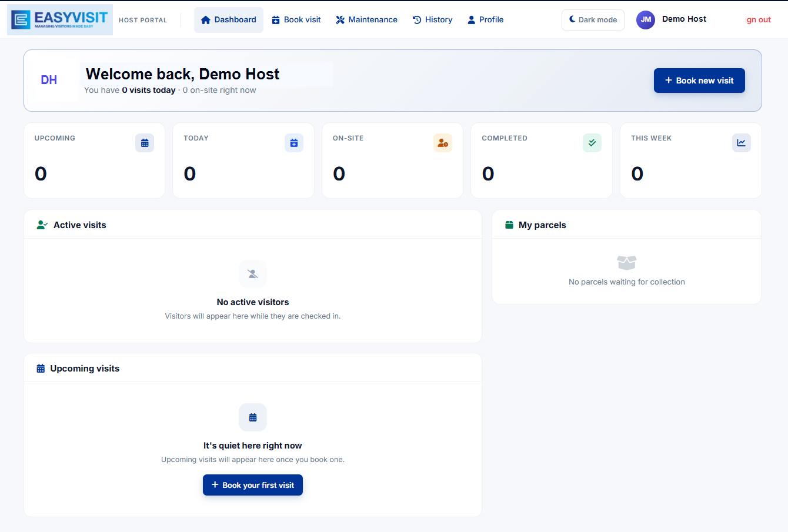Click the History clock icon

tap(417, 20)
